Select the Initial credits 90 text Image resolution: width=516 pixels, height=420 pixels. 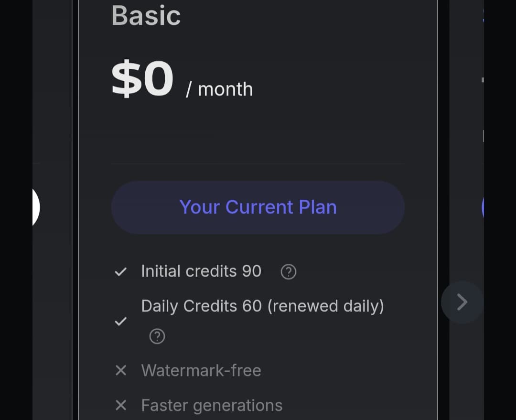point(201,271)
